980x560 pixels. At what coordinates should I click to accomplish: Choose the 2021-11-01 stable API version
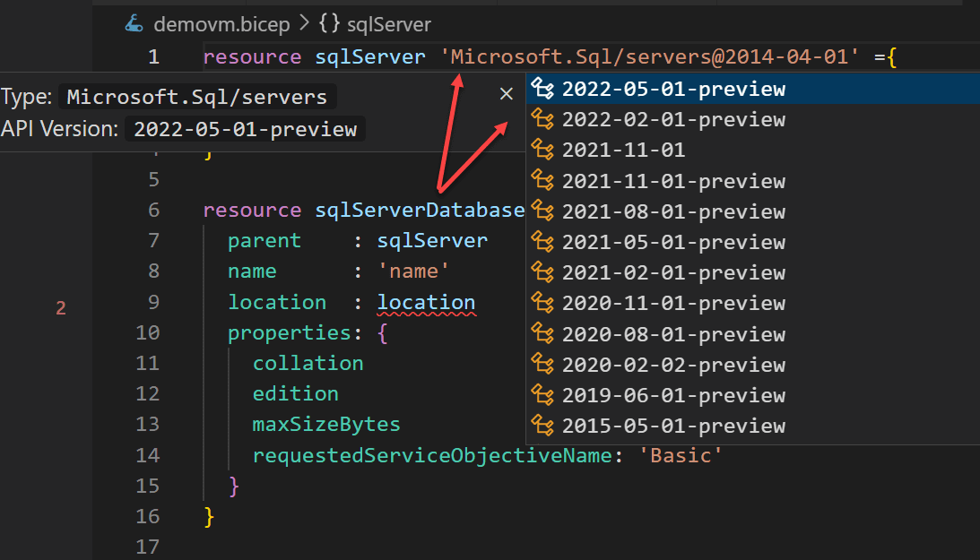[x=752, y=150]
